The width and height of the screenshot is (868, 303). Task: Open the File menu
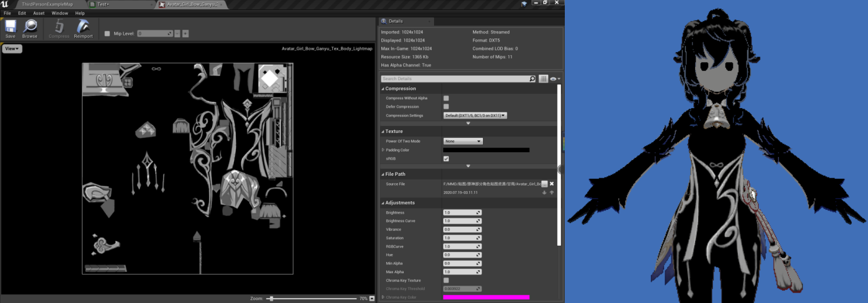tap(7, 13)
